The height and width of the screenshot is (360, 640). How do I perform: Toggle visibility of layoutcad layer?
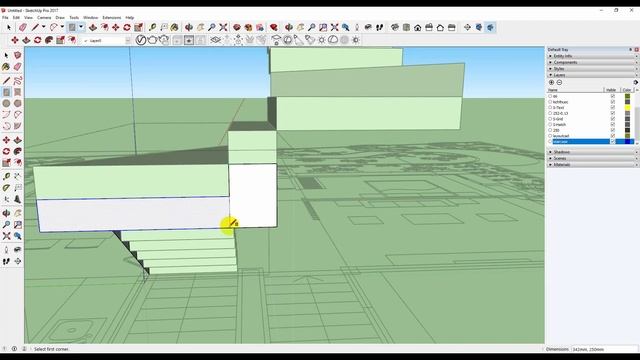coord(613,136)
